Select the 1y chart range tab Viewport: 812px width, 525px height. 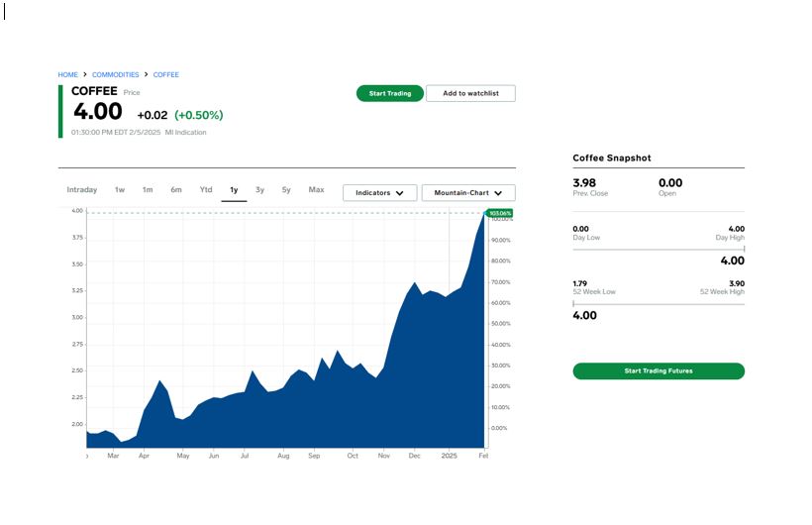(x=234, y=190)
